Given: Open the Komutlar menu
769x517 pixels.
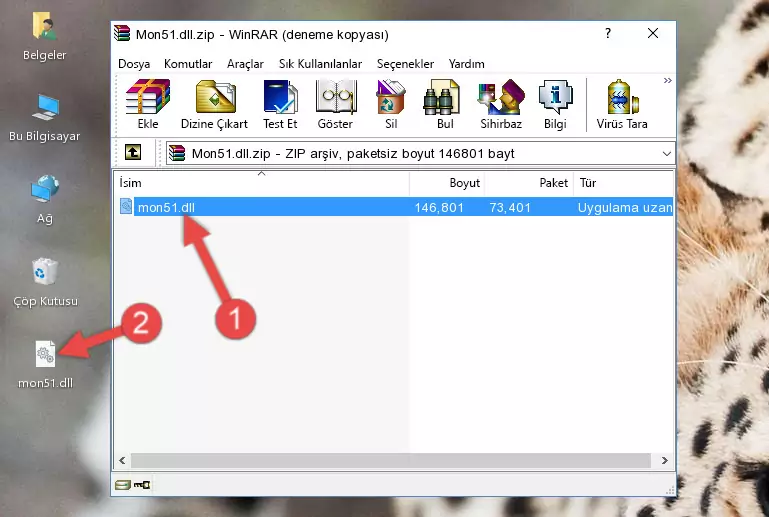Looking at the screenshot, I should [188, 64].
